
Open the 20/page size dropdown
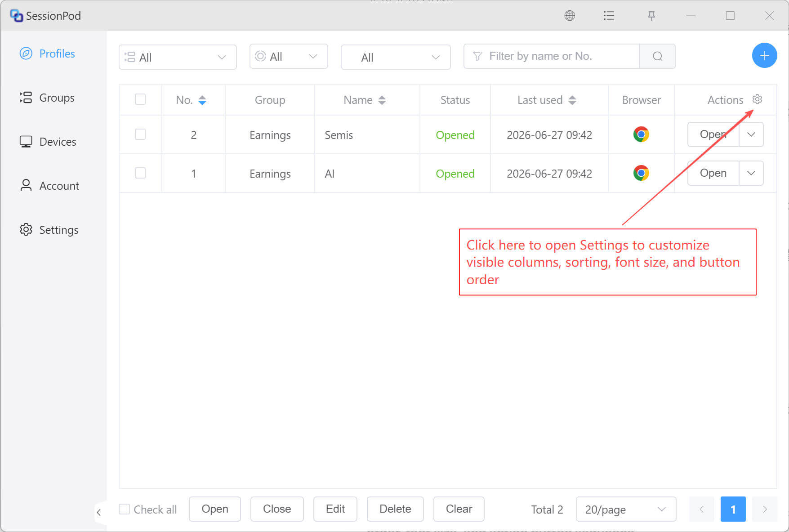[x=626, y=509]
